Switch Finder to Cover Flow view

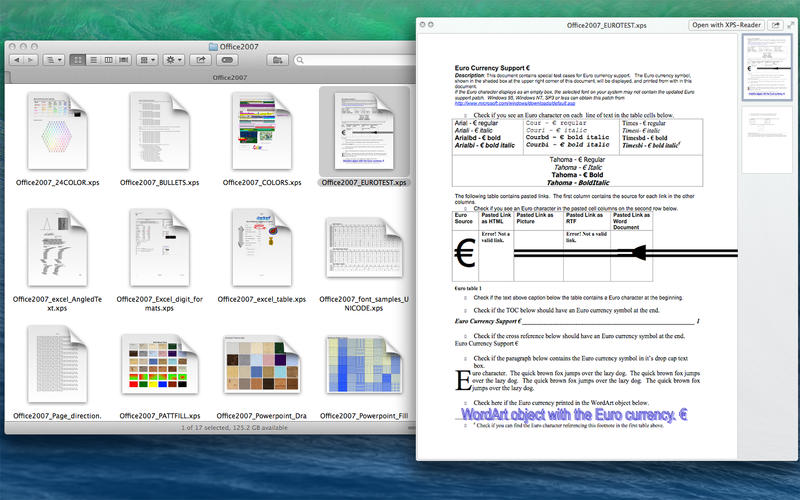point(123,60)
